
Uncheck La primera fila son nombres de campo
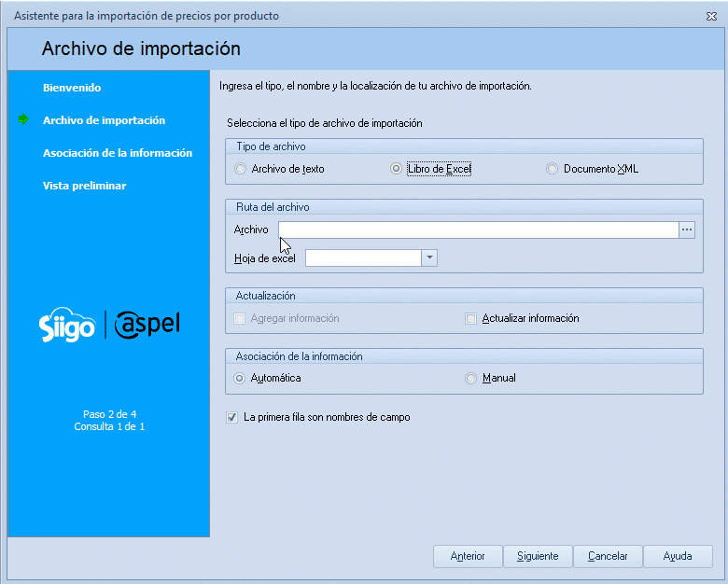point(231,417)
